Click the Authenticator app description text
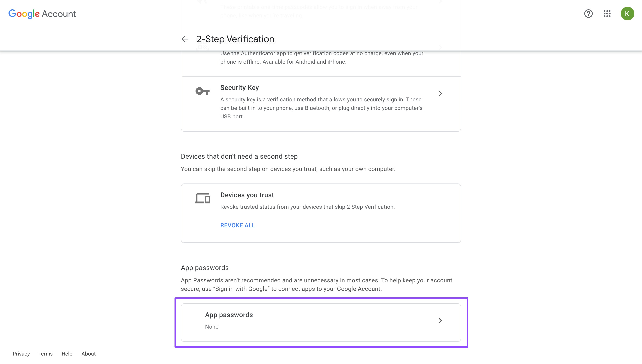642x364 pixels. [322, 57]
